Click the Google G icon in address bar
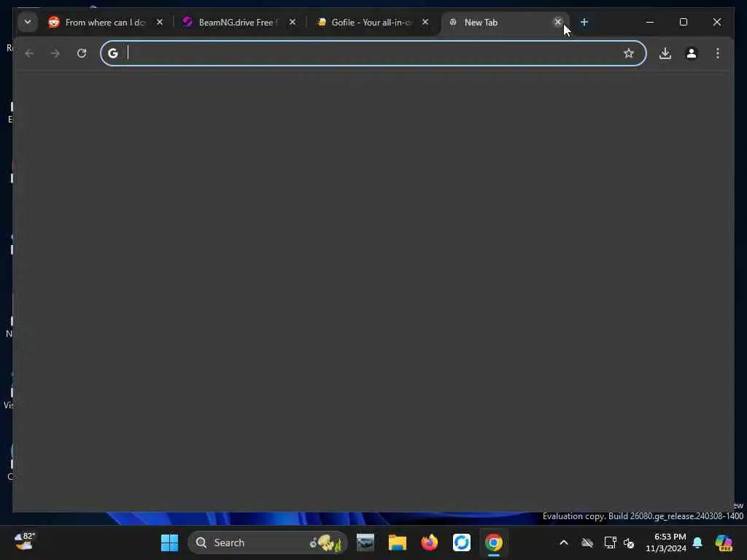 click(x=113, y=53)
